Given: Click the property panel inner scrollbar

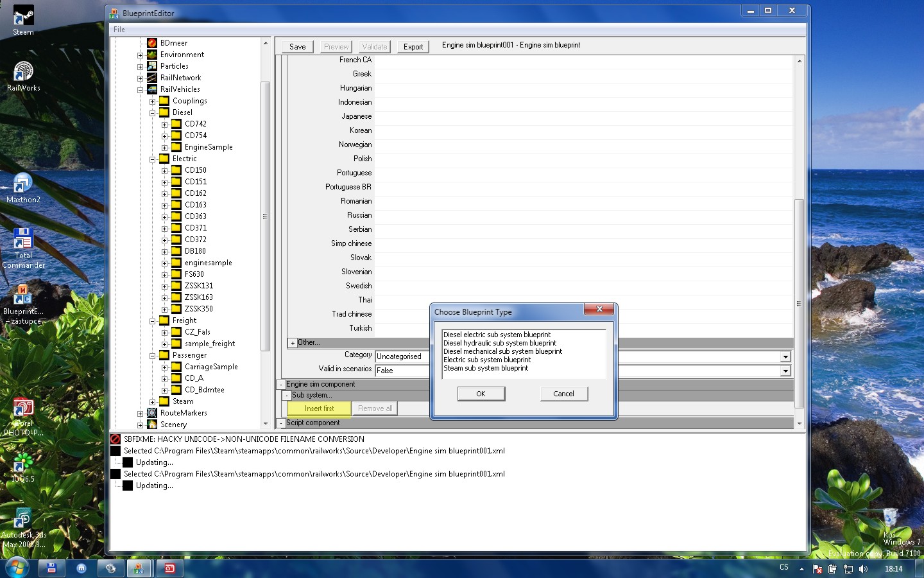Looking at the screenshot, I should pos(800,304).
